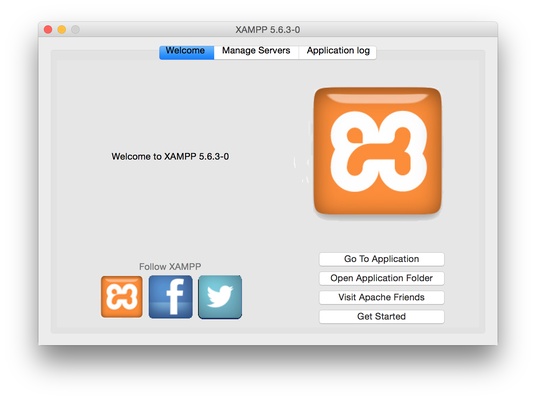536x400 pixels.
Task: Open the Facebook icon
Action: click(171, 297)
